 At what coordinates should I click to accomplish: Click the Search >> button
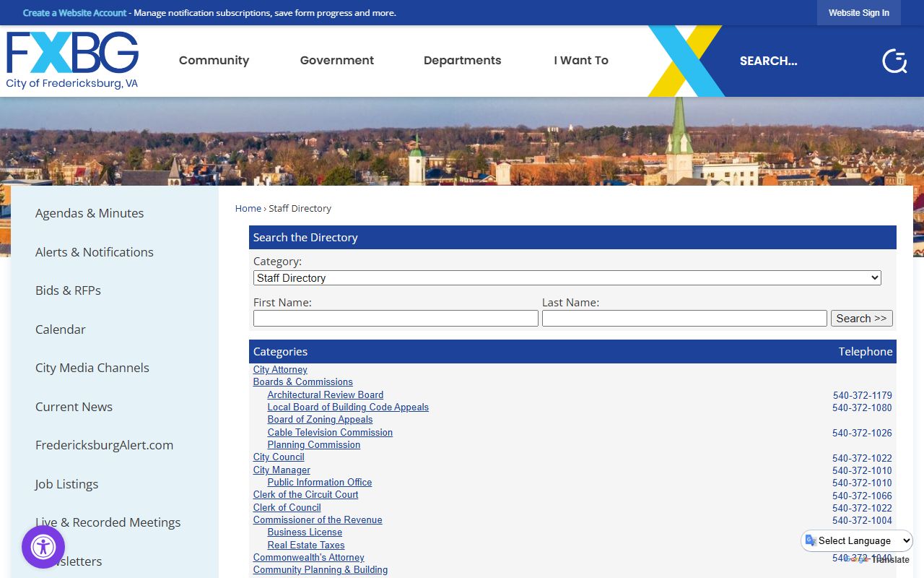click(862, 319)
